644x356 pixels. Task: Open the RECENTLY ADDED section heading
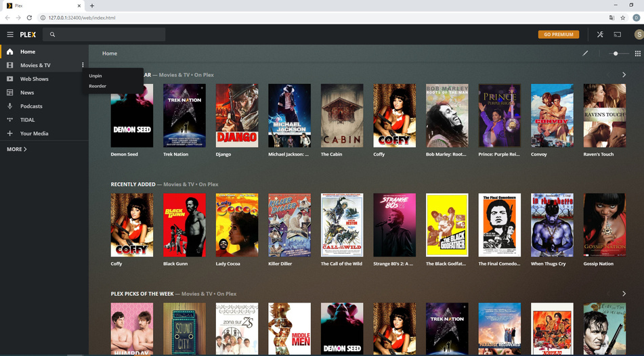click(133, 184)
